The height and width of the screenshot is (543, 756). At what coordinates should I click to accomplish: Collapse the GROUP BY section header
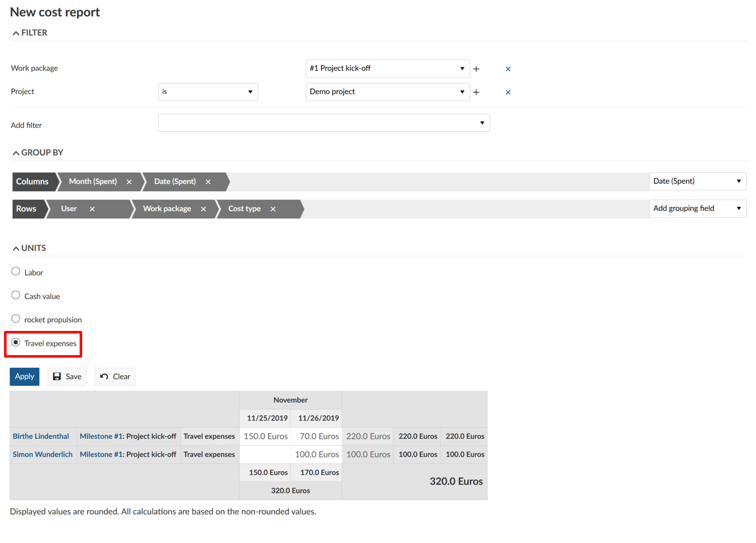[x=38, y=153]
